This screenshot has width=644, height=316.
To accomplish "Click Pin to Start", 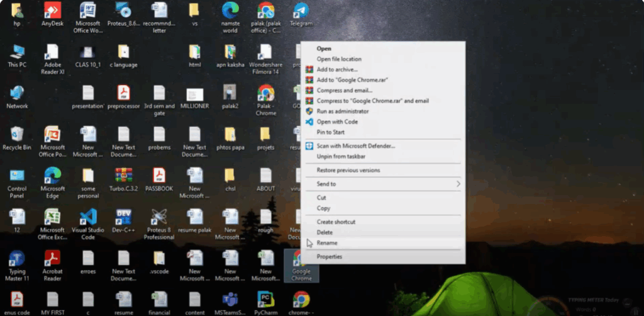I will 330,132.
